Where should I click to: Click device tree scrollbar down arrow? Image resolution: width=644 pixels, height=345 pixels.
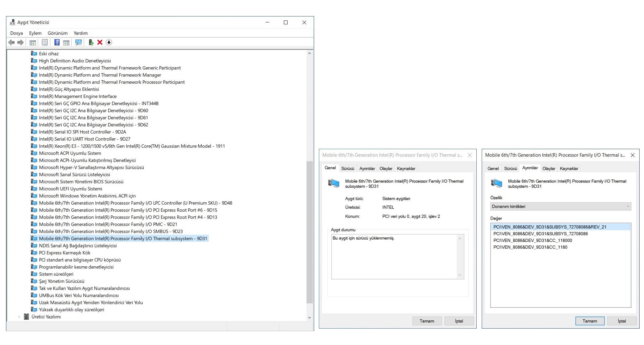pyautogui.click(x=309, y=318)
